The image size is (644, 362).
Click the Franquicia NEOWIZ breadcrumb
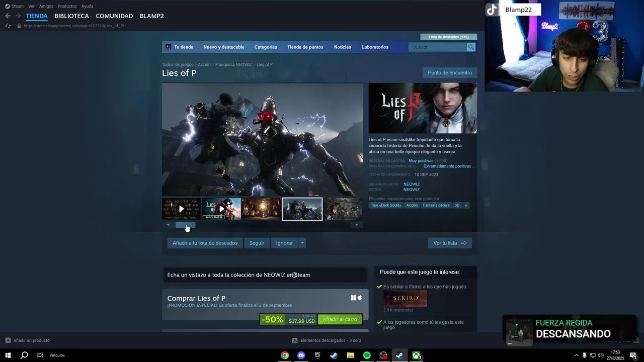coord(233,64)
